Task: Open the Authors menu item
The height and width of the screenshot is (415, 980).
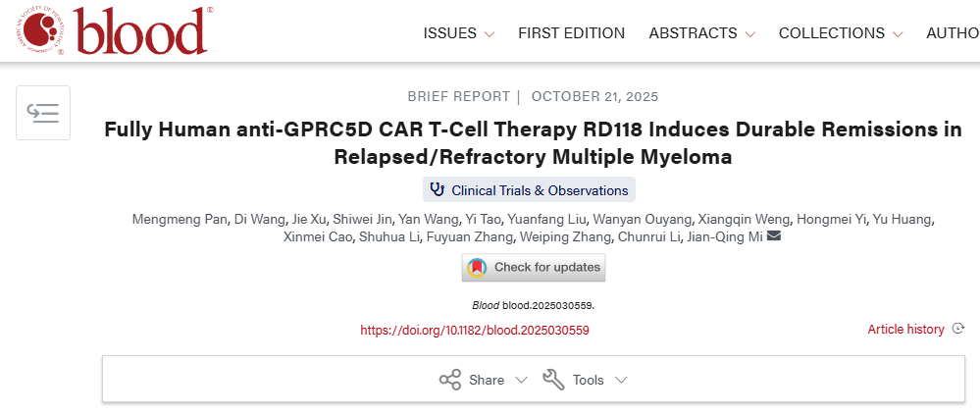Action: pos(953,33)
